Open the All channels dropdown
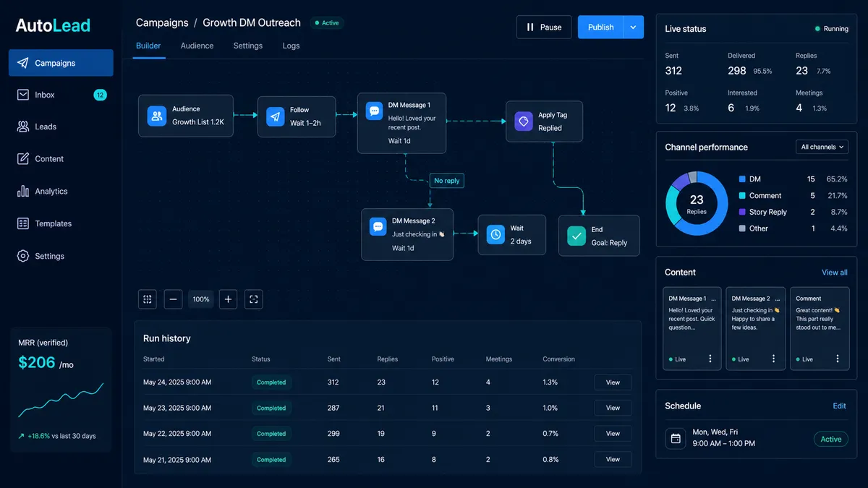Viewport: 868px width, 488px height. [x=822, y=147]
